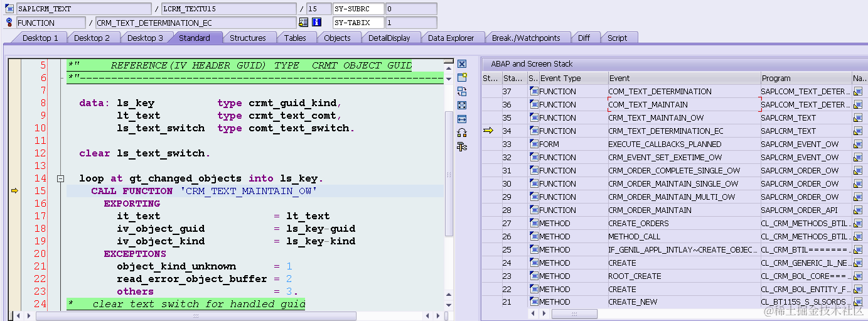Click the headset Services of the Tool icon

click(x=462, y=133)
